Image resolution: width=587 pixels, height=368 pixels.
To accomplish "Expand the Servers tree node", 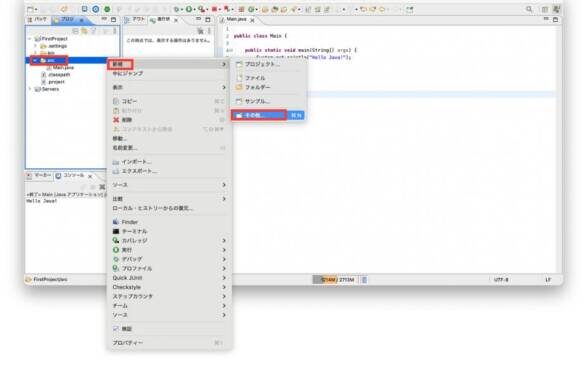I will [x=30, y=89].
